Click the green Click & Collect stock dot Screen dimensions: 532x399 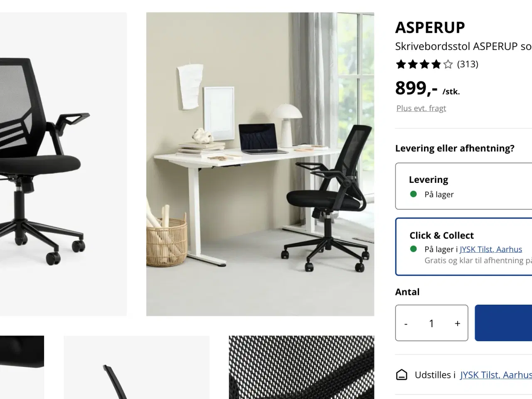(x=414, y=249)
